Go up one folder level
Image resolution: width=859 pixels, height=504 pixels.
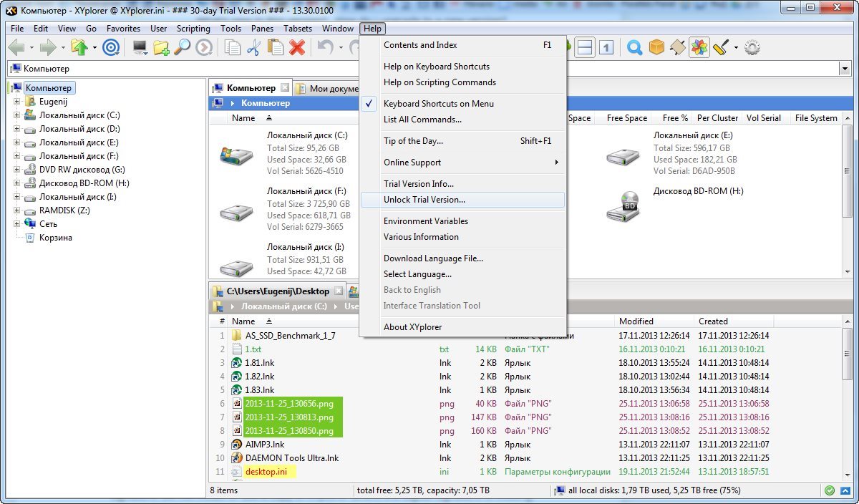tap(79, 48)
